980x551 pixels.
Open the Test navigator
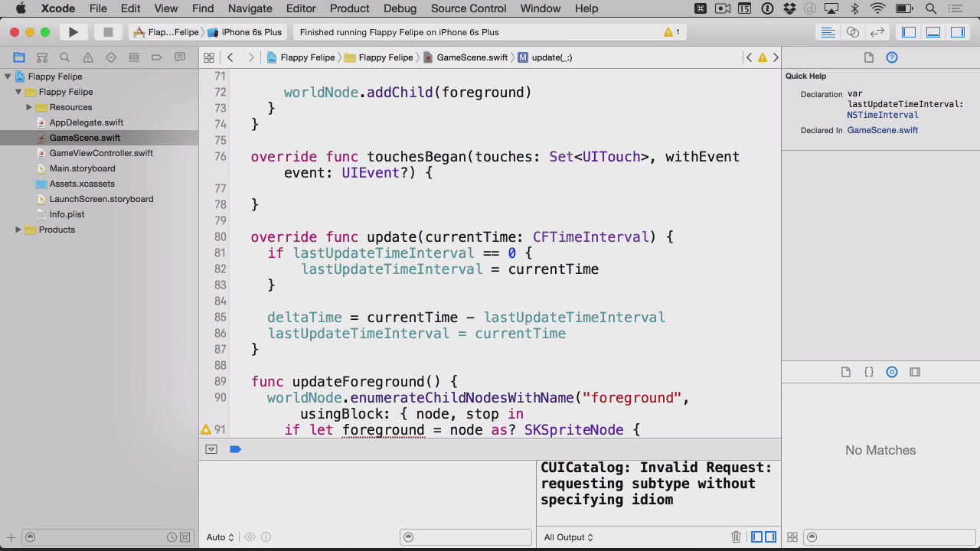coord(111,57)
